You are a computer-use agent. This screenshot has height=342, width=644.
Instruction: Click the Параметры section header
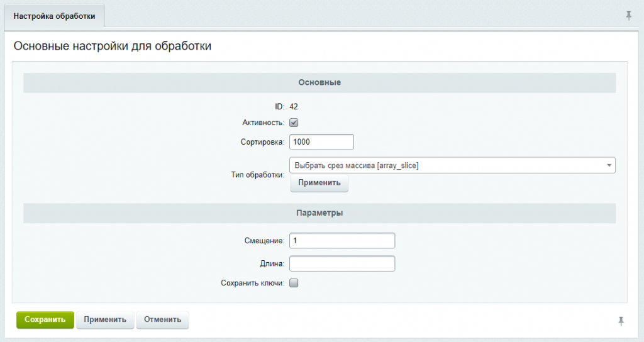point(319,213)
